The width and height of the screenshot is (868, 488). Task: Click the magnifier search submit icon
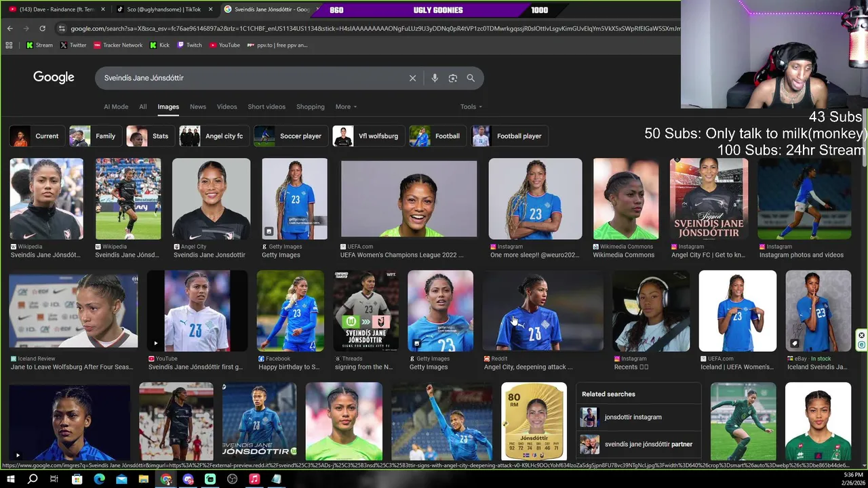tap(471, 78)
